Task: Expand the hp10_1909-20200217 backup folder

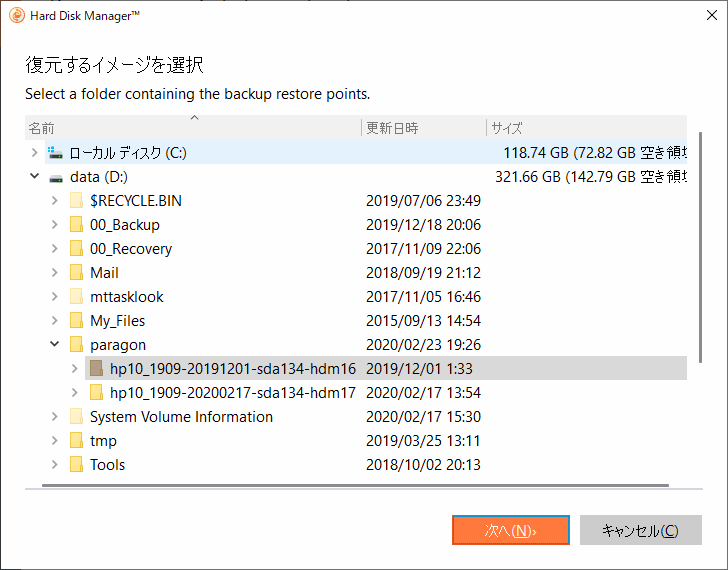Action: tap(74, 393)
